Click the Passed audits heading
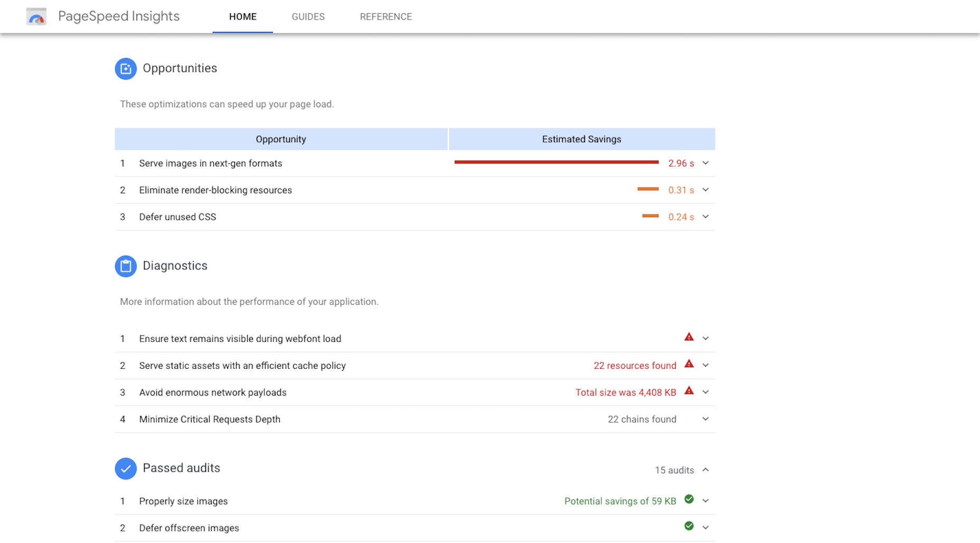The image size is (980, 543). coord(182,468)
